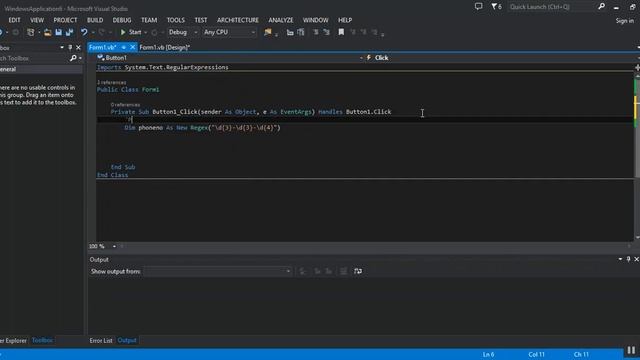Toggle a bookmark with the bookmark icon
640x360 pixels.
coord(341,32)
